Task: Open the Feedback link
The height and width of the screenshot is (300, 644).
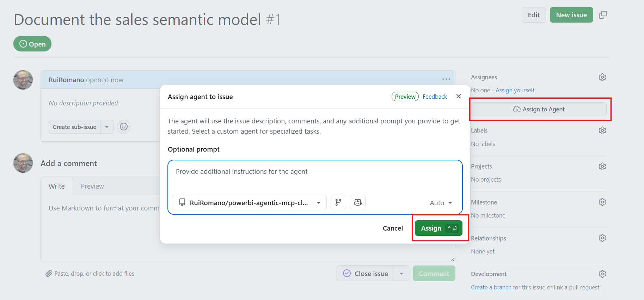Action: point(435,97)
